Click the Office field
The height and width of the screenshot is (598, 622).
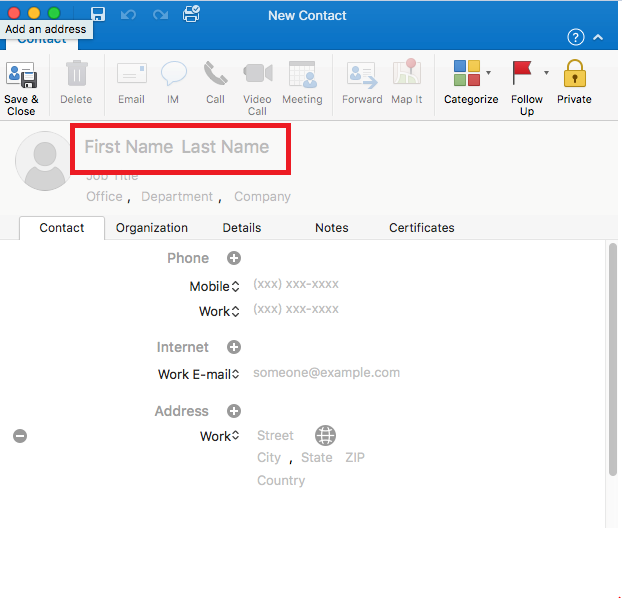pyautogui.click(x=104, y=196)
